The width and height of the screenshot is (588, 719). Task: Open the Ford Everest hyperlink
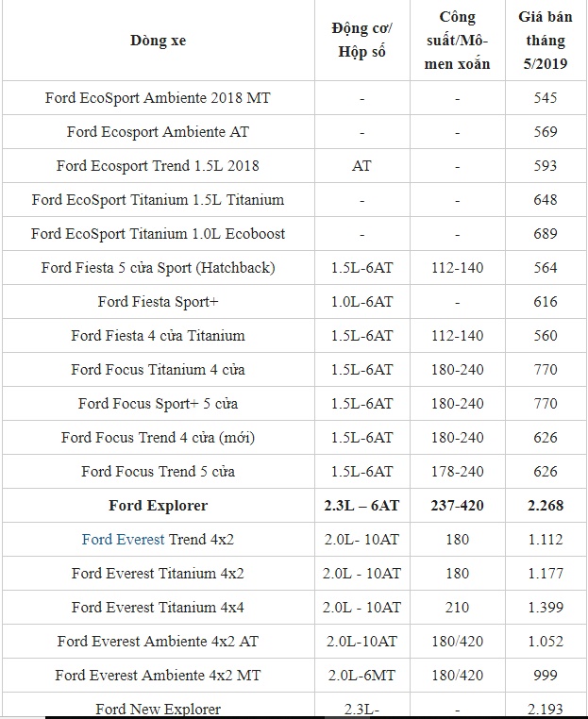coord(123,540)
